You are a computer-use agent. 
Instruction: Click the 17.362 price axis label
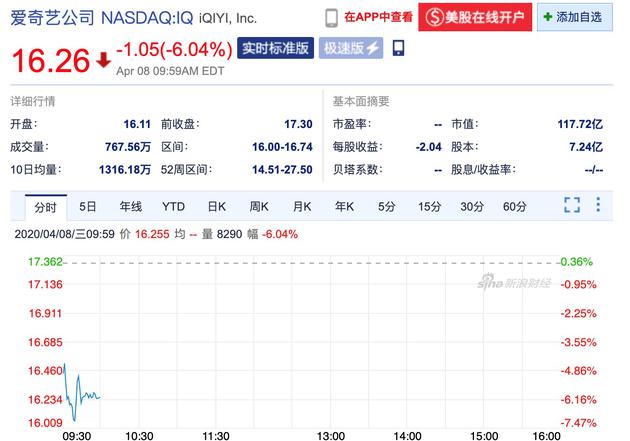click(45, 262)
